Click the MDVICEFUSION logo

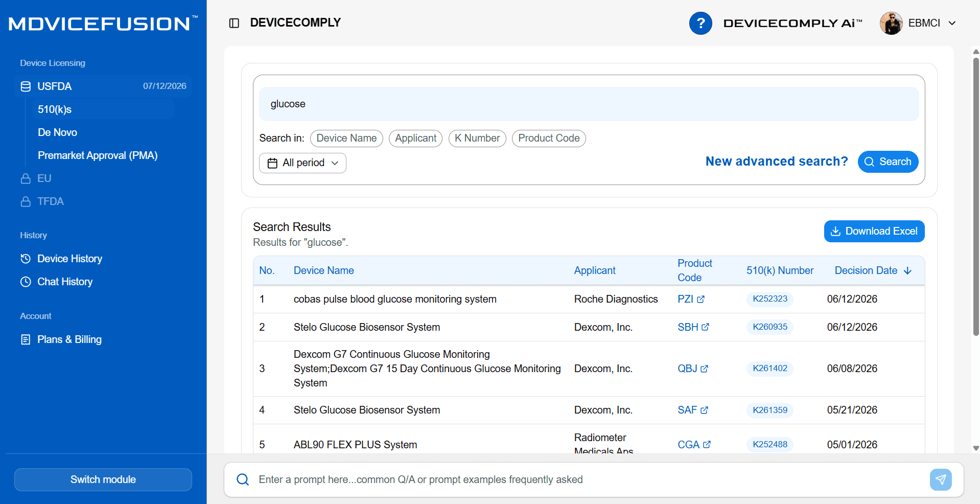click(x=103, y=24)
